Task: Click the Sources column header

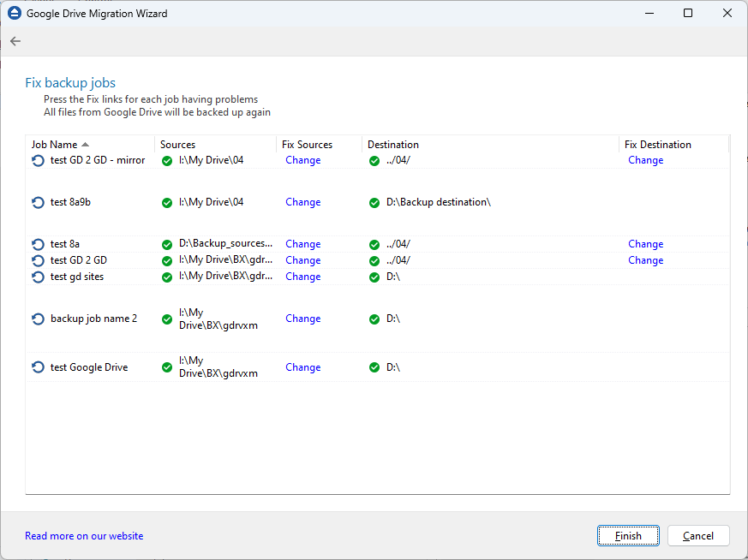Action: 177,144
